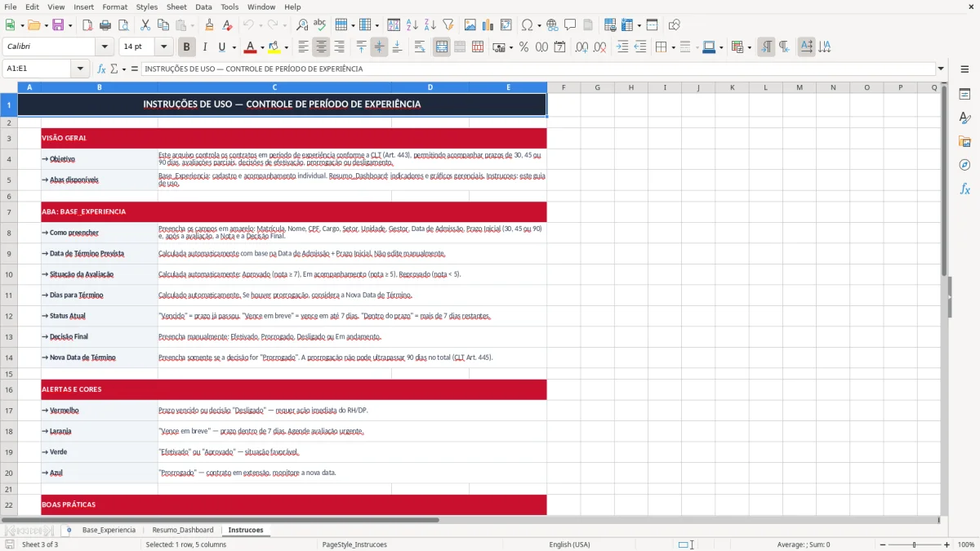Save the document with the floppy icon
The width and height of the screenshot is (980, 551).
tap(56, 25)
